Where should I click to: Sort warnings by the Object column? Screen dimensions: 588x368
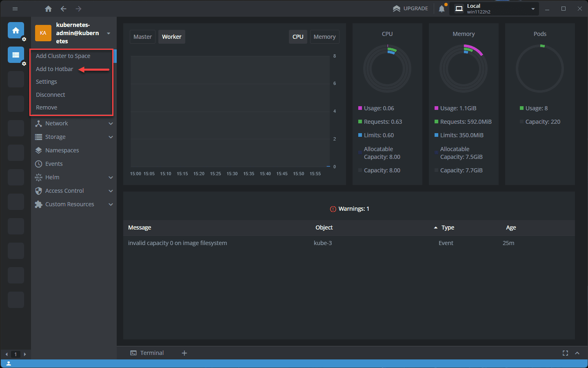click(x=324, y=227)
